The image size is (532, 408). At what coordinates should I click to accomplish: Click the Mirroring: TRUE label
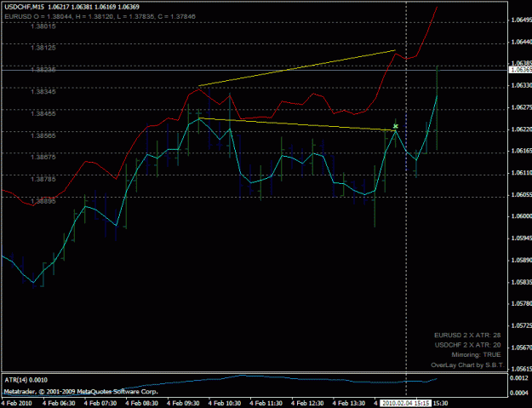[476, 355]
